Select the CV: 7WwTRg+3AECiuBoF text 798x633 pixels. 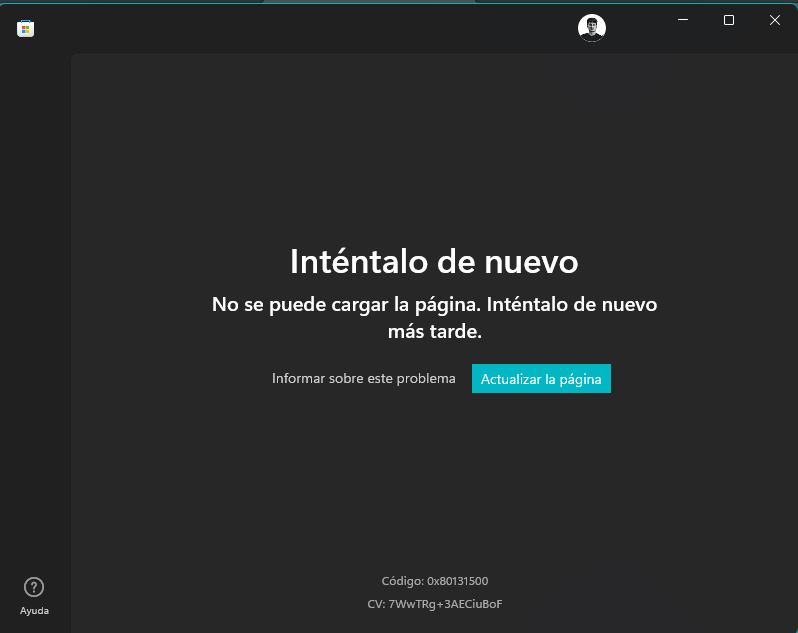pyautogui.click(x=435, y=604)
